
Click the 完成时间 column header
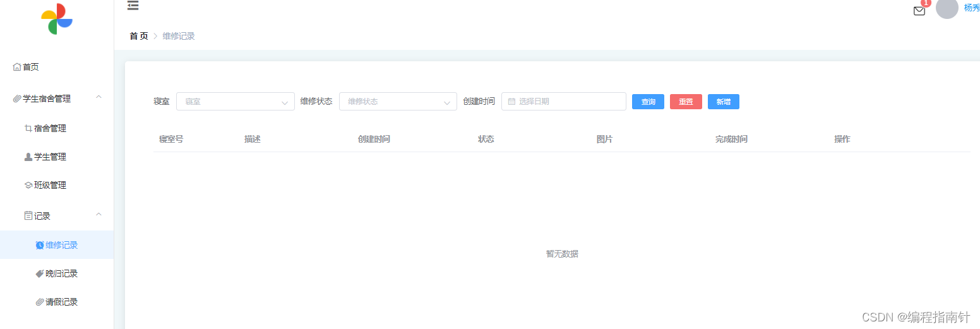point(731,139)
